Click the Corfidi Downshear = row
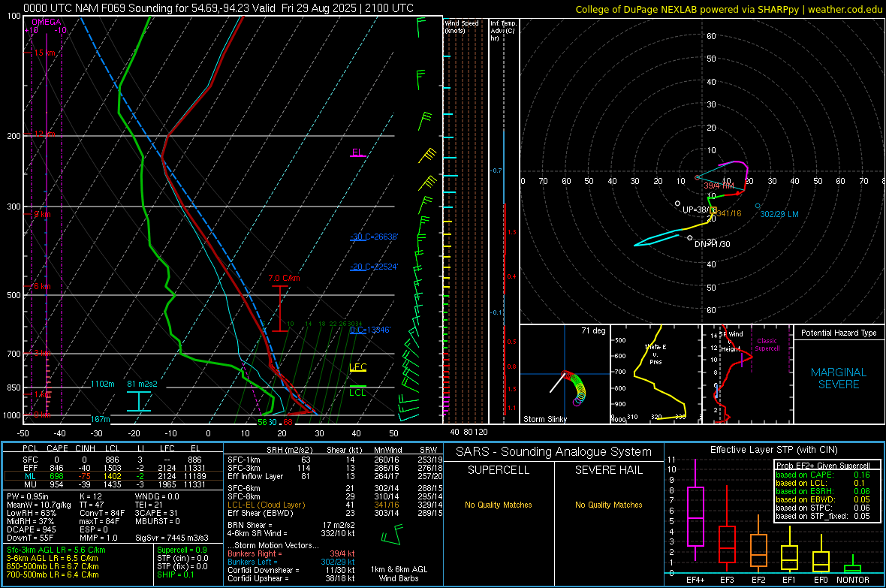 (x=291, y=570)
